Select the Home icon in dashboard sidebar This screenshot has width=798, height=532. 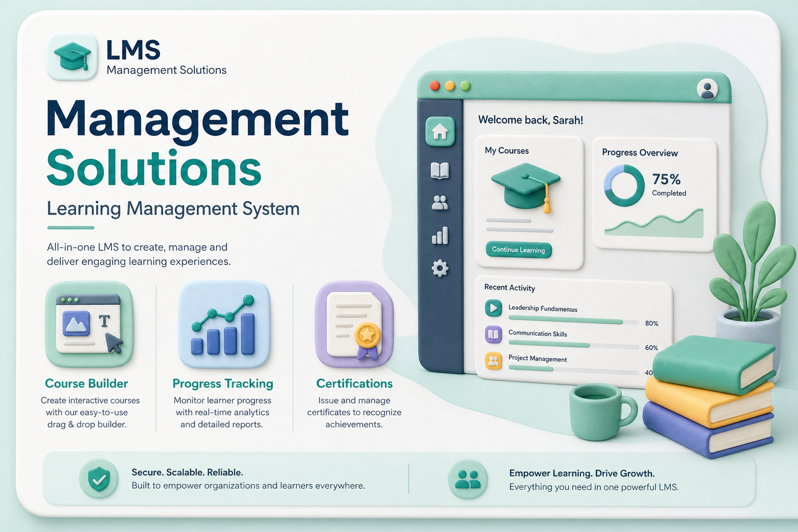coord(440,131)
